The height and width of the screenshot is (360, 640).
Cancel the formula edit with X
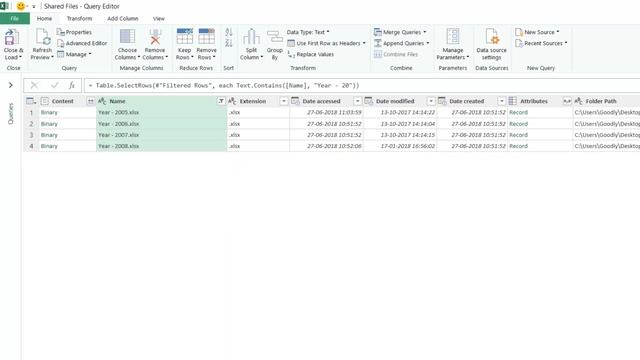(34, 85)
